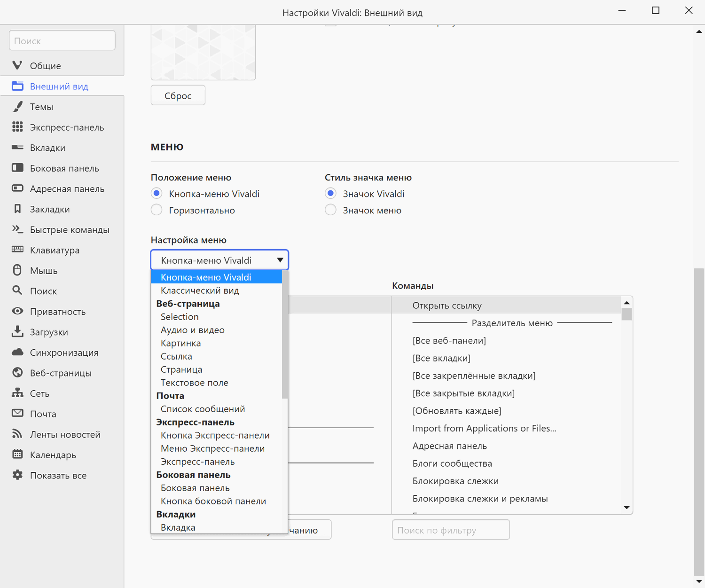Open the Feeds RSS icon
The height and width of the screenshot is (588, 705).
point(17,434)
